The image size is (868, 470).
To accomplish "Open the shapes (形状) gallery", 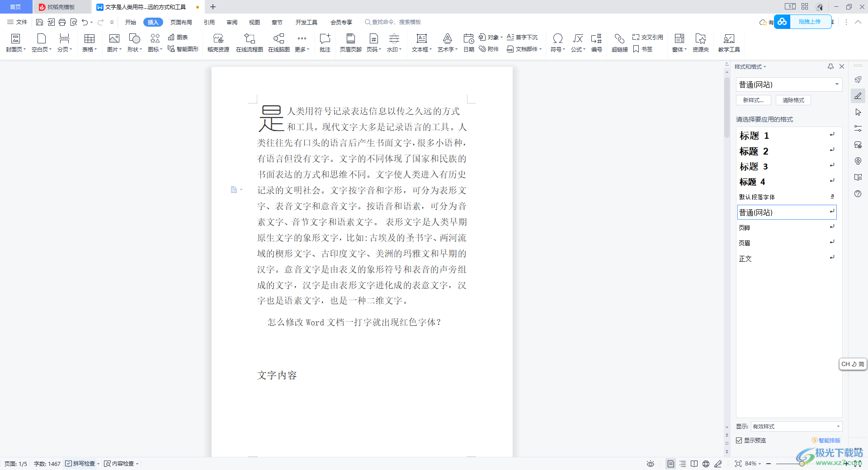I will pyautogui.click(x=134, y=43).
